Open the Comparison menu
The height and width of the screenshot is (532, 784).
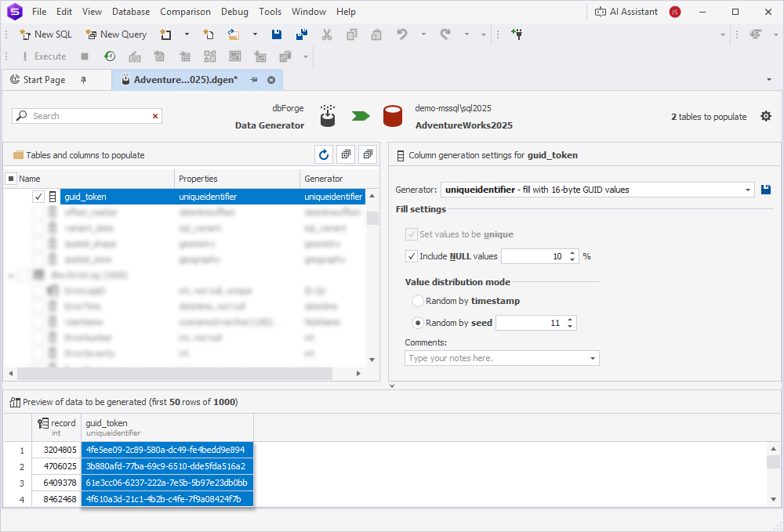click(186, 12)
